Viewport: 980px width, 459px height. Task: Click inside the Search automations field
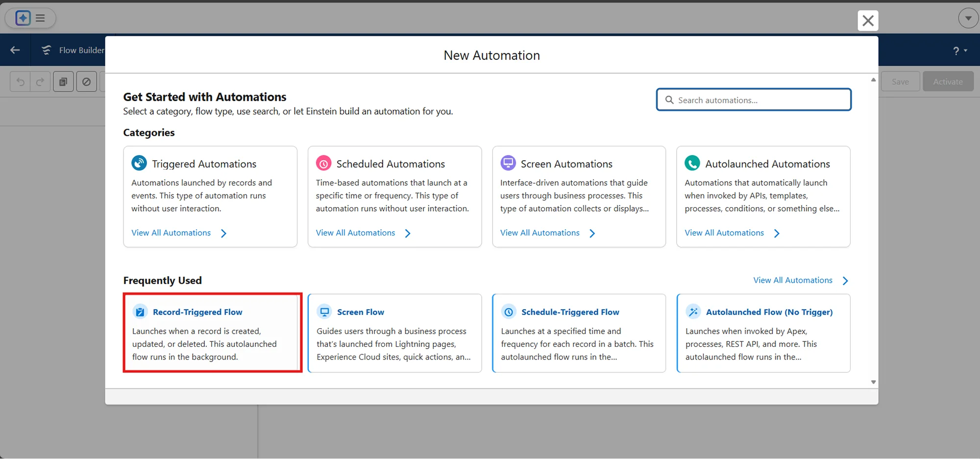[753, 99]
